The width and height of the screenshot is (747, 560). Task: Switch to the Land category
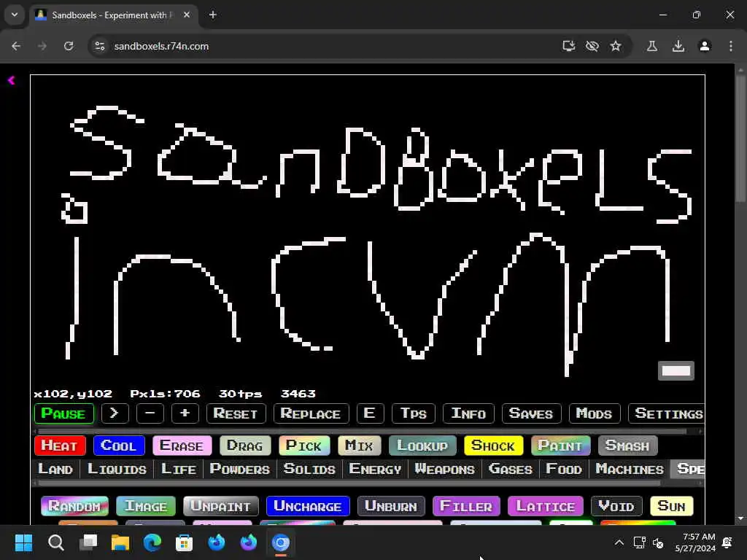click(55, 469)
